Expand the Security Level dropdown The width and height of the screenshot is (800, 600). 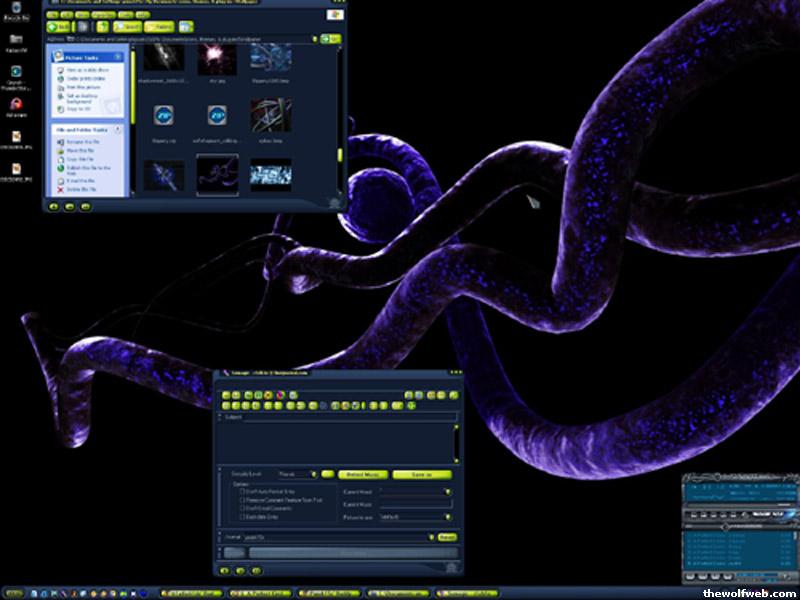(312, 474)
